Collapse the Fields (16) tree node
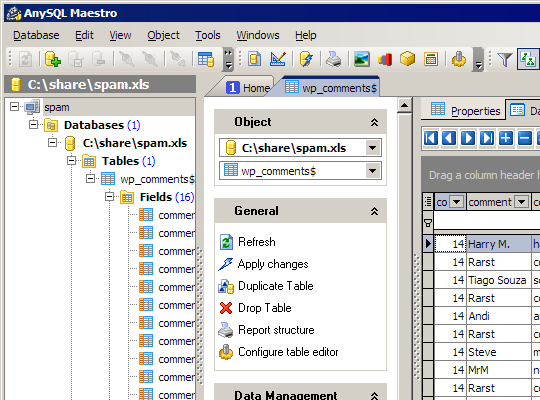Screen dimensions: 540x400 coord(110,197)
